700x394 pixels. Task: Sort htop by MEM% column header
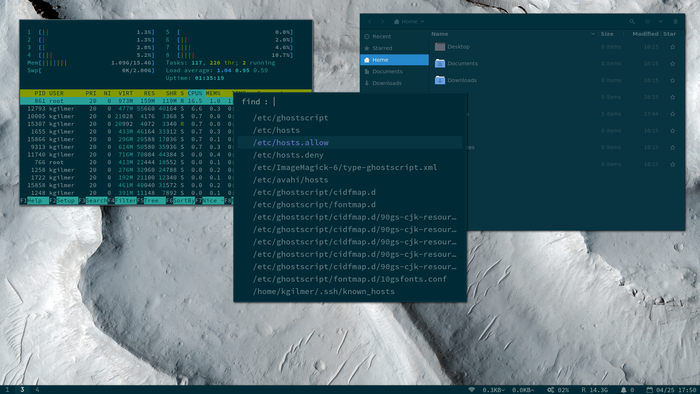(213, 93)
